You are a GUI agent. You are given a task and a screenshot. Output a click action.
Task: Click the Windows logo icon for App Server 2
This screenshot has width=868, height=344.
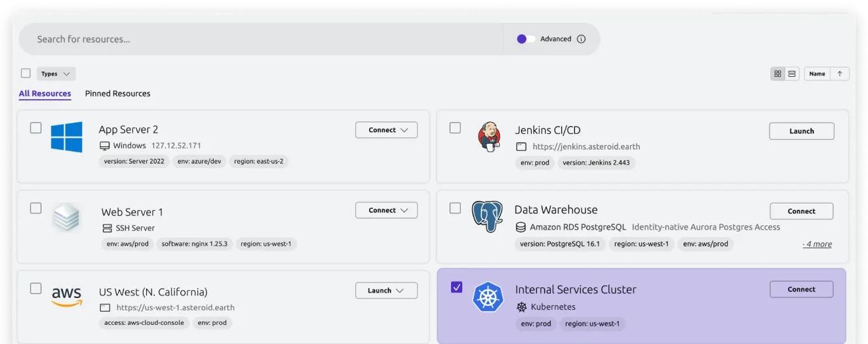click(x=66, y=137)
